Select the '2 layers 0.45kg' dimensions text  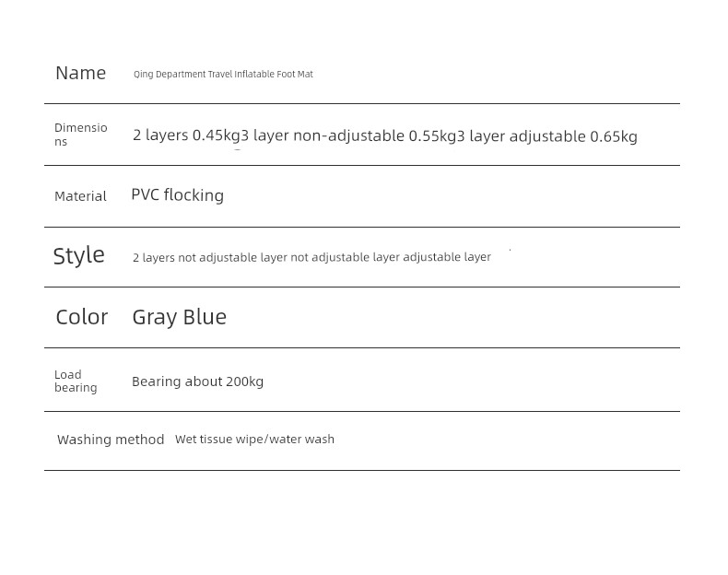click(187, 135)
